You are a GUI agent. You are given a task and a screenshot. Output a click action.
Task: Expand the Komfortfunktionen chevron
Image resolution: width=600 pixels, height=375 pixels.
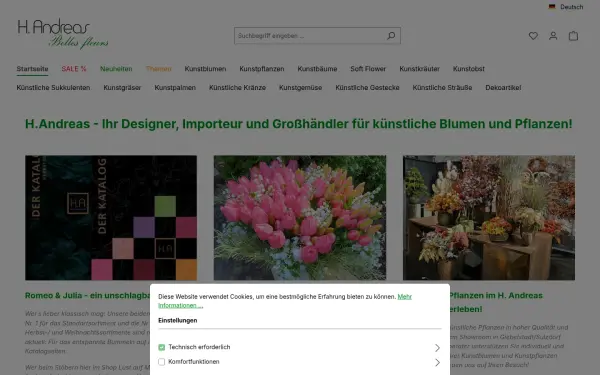click(437, 362)
